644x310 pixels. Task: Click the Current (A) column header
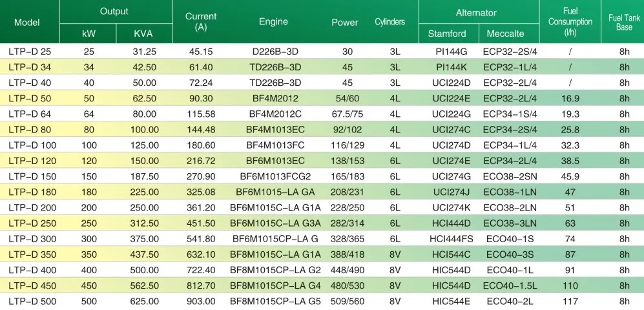(201, 22)
